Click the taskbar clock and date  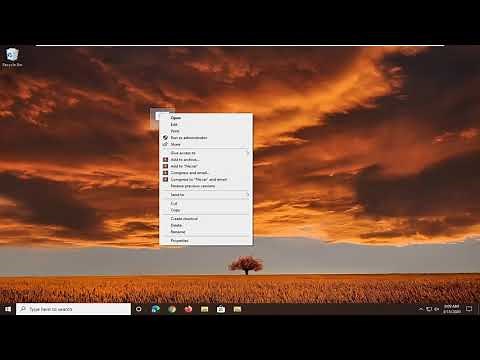coord(452,309)
